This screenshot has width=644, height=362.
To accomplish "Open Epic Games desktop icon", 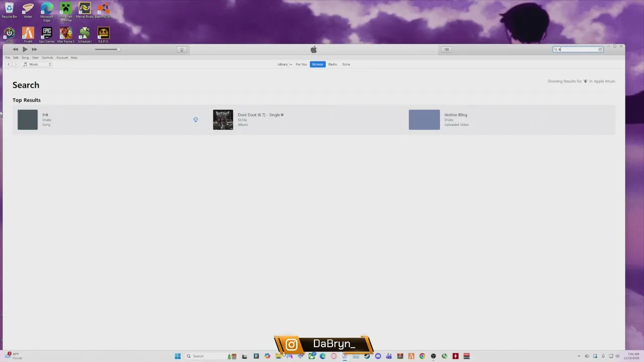I will (x=47, y=34).
